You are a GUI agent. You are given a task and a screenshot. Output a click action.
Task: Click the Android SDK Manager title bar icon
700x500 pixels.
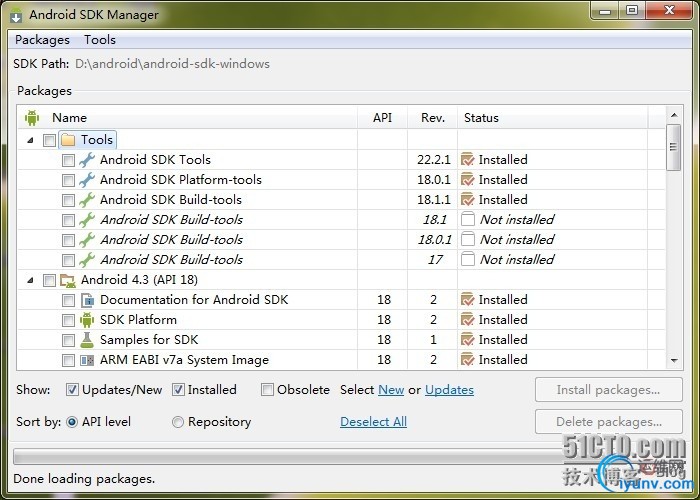(x=16, y=15)
